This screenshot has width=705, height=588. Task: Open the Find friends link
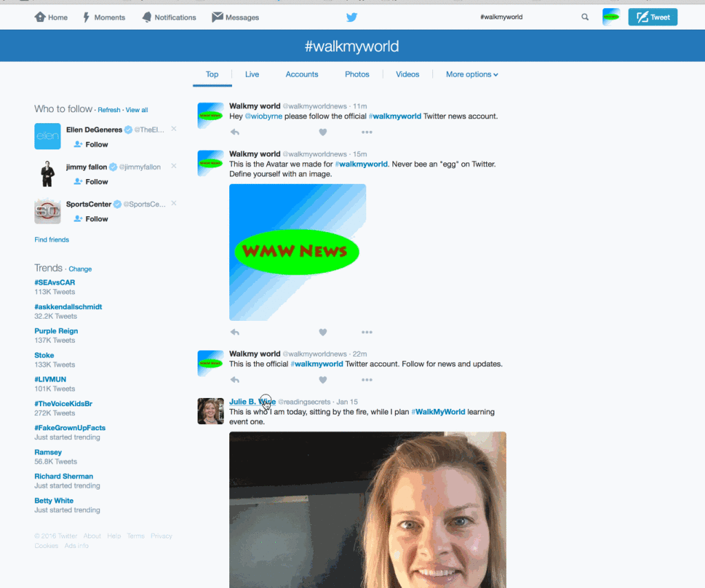(x=52, y=240)
